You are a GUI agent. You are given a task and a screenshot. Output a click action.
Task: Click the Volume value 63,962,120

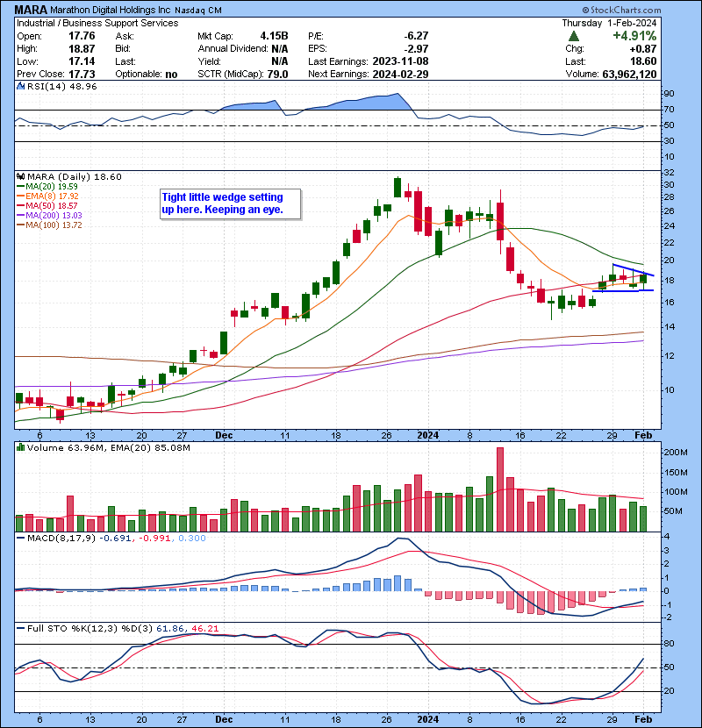629,74
